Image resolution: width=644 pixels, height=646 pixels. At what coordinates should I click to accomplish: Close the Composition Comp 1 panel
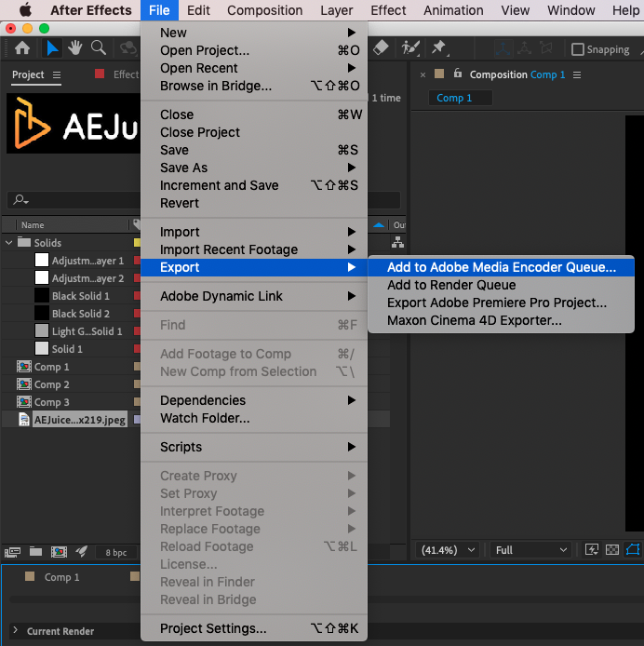423,75
